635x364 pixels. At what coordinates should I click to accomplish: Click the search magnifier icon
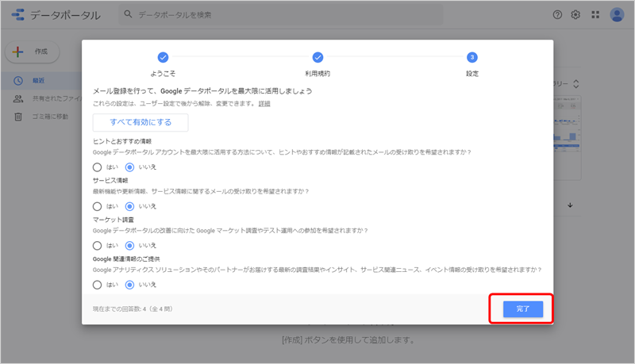(128, 14)
